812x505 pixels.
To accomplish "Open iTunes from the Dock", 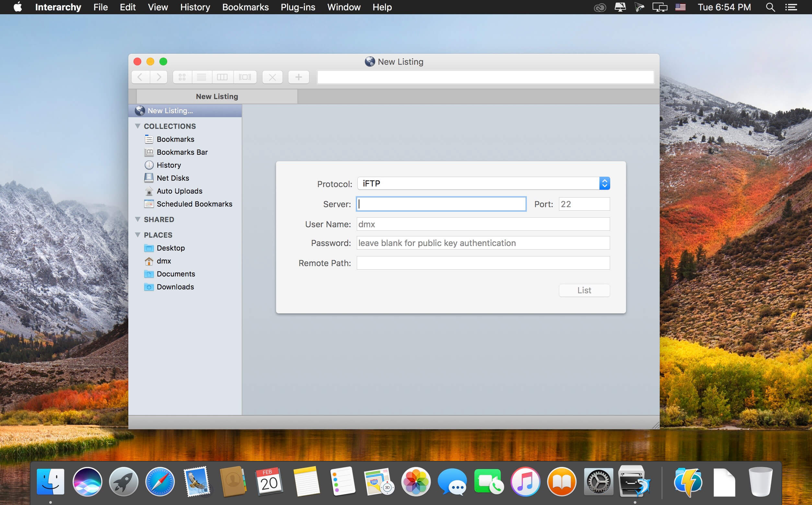I will [x=525, y=482].
